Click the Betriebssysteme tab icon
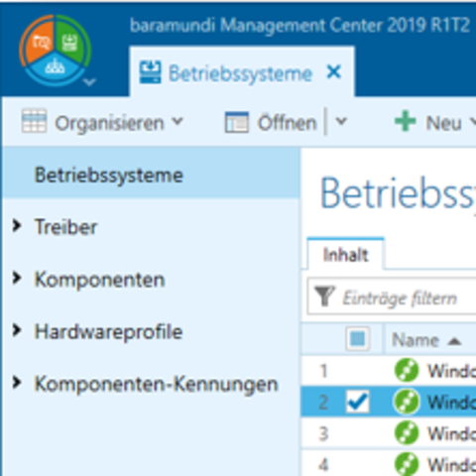 click(x=150, y=72)
